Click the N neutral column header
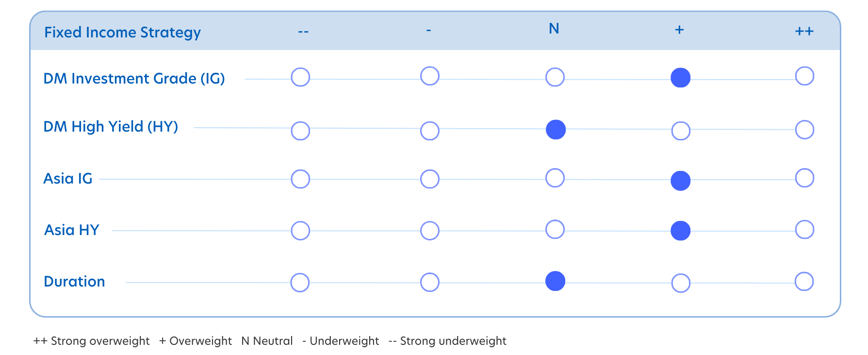 click(554, 29)
